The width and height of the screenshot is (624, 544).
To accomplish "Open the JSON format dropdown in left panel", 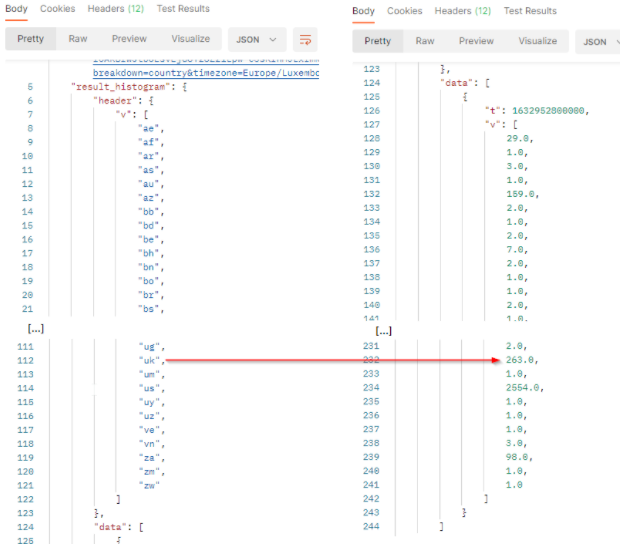I will 255,40.
